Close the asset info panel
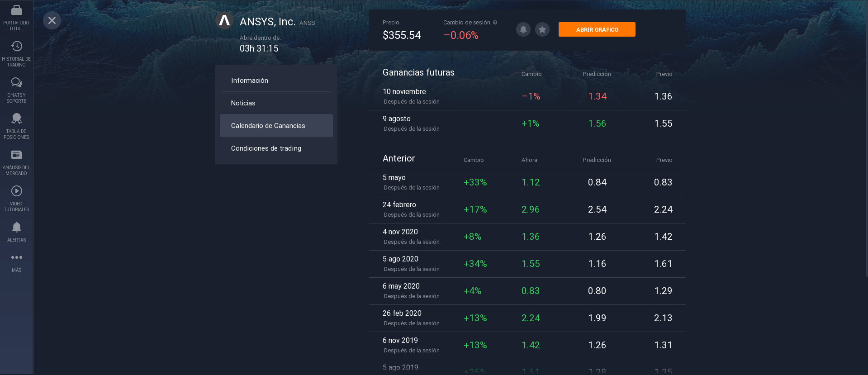This screenshot has width=868, height=375. coord(52,20)
